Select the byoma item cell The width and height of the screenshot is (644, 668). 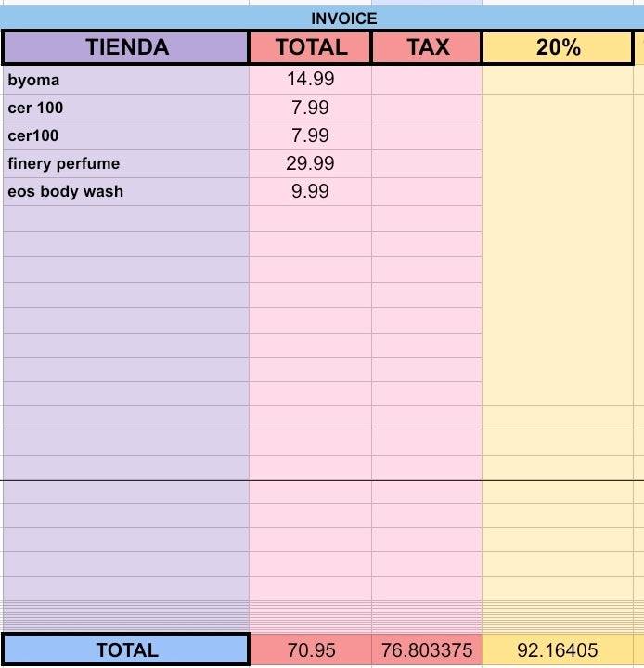point(126,80)
